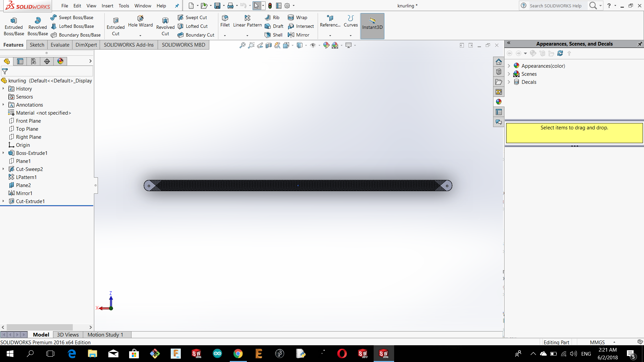Expand Appearances(color) folder
The width and height of the screenshot is (644, 362).
coord(509,66)
